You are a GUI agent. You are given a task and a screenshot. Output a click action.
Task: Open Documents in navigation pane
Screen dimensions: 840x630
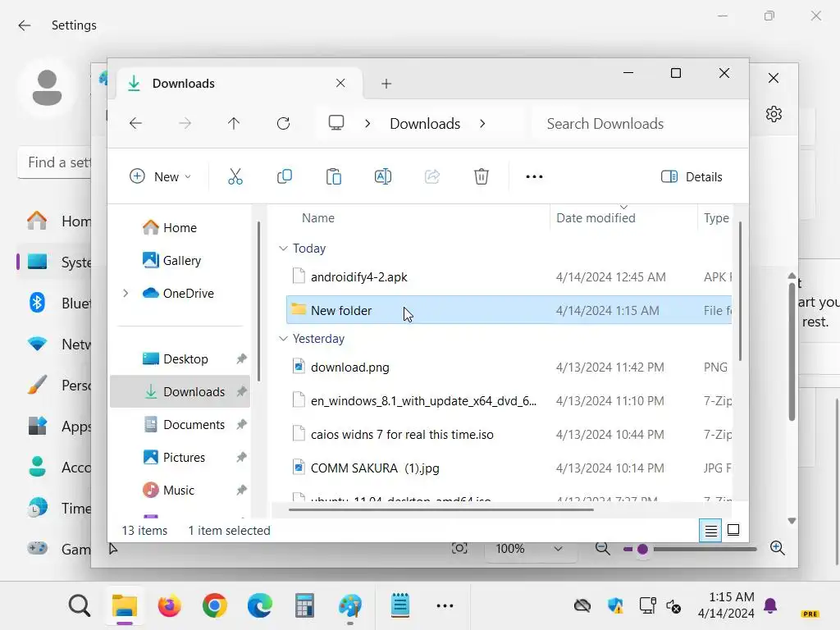[x=180, y=424]
